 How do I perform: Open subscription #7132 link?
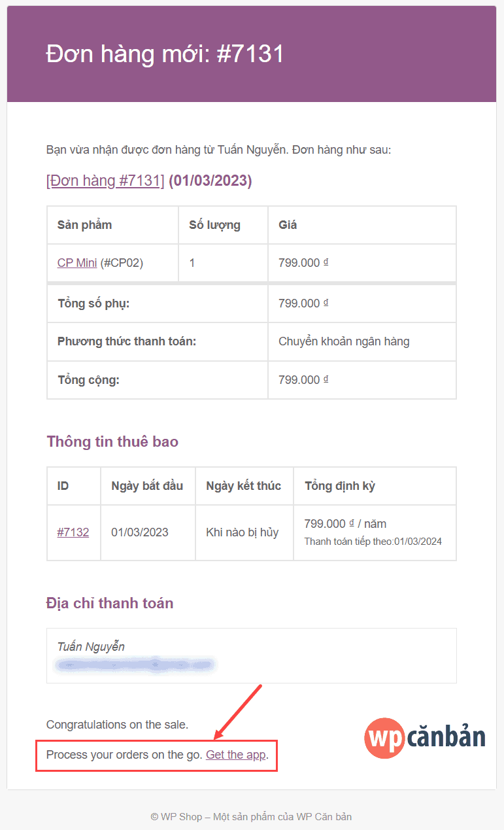(73, 532)
